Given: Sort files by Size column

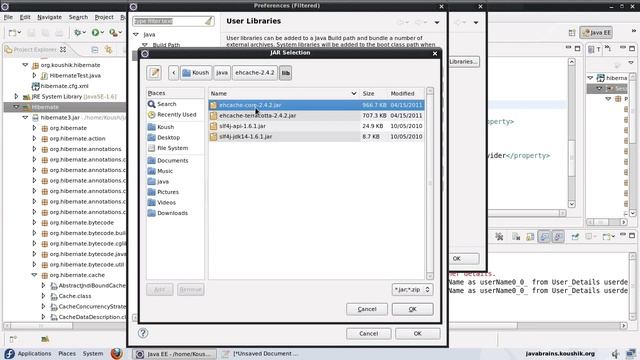Looking at the screenshot, I should (x=373, y=93).
